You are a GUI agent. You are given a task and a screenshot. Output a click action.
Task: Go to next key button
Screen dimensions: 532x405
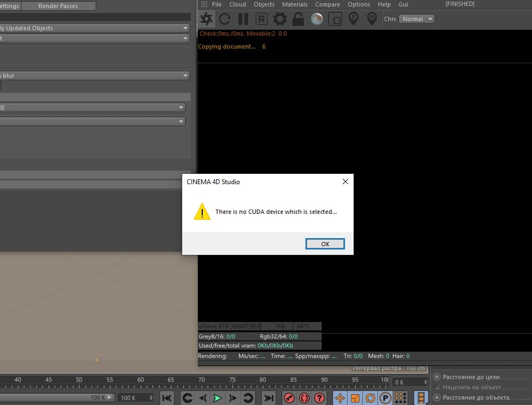248,397
